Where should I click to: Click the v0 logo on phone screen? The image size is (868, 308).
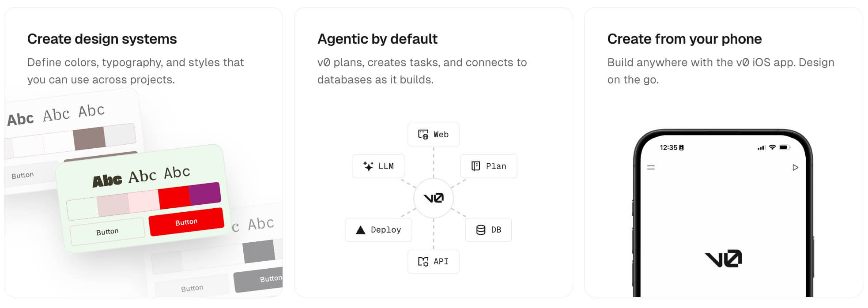click(723, 259)
